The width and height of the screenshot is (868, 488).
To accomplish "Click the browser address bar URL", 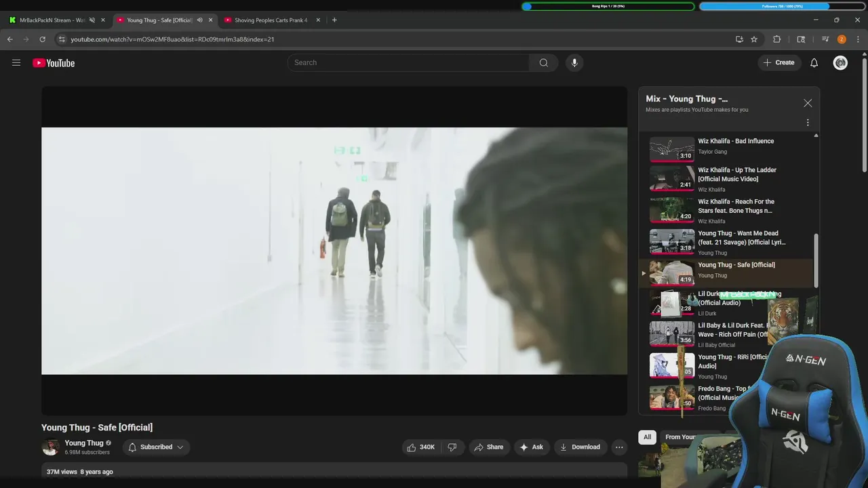I will tap(172, 39).
